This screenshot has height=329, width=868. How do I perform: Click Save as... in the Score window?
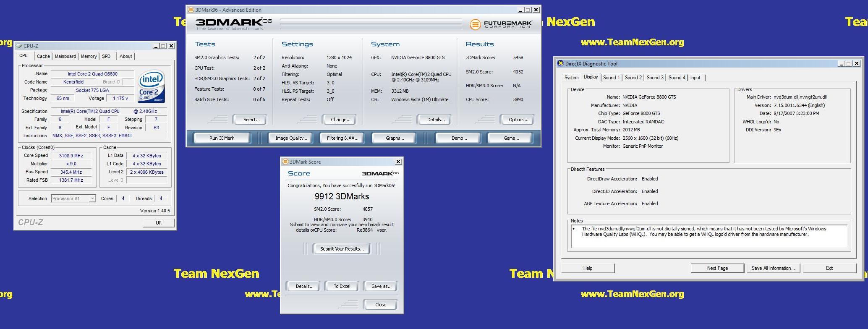[x=381, y=286]
